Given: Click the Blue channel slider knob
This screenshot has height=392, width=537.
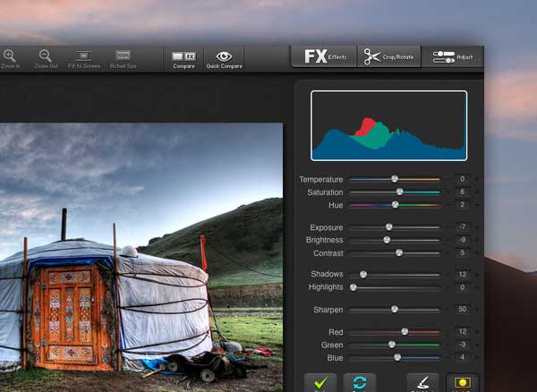Looking at the screenshot, I should (396, 357).
